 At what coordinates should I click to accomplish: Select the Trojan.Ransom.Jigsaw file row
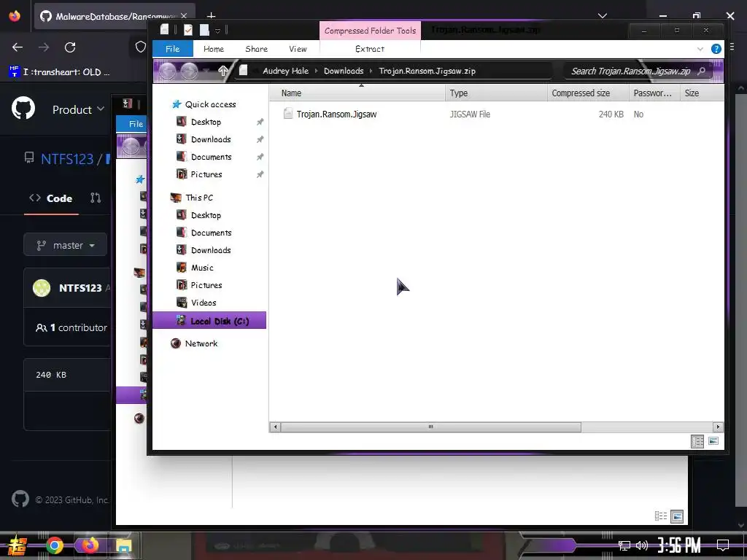496,114
